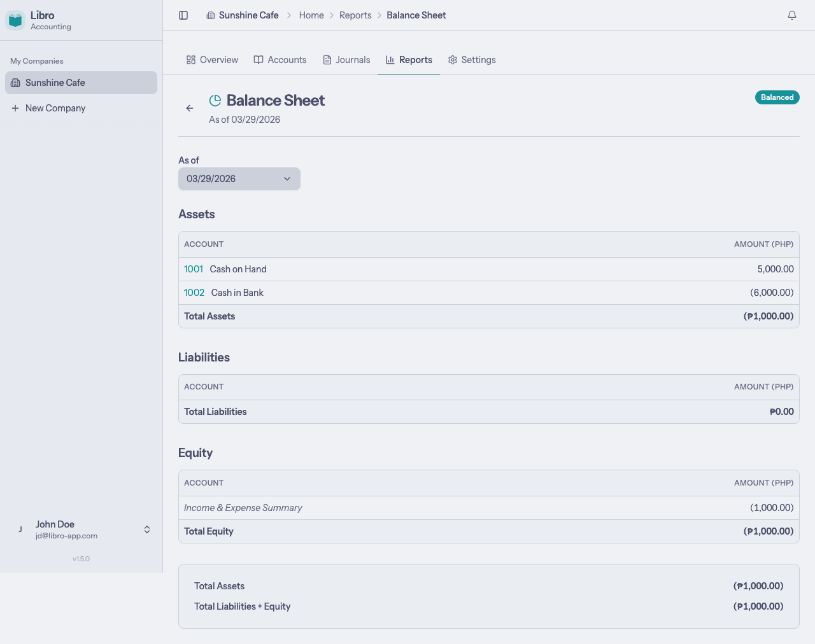Go to the Settings tab

point(472,60)
